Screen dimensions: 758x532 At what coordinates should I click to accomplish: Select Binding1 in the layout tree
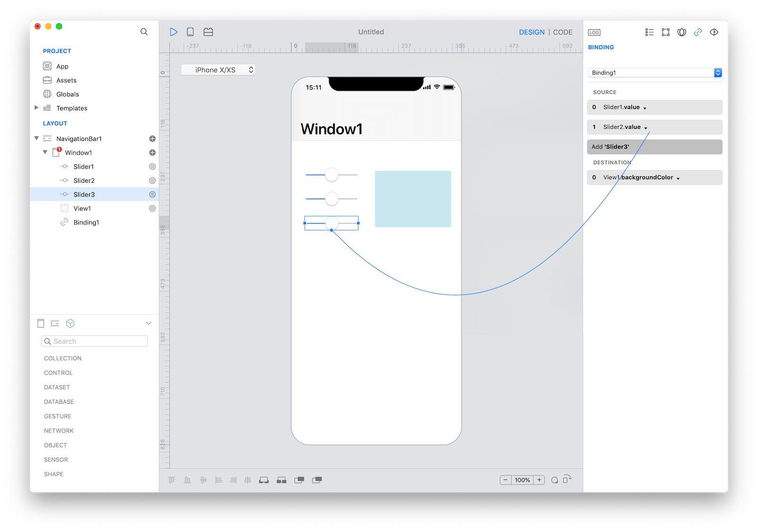pos(86,222)
